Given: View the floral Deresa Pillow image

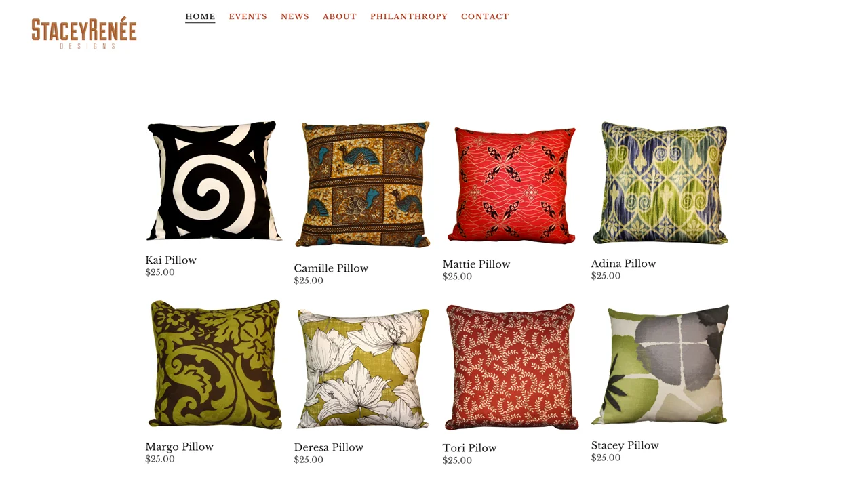Looking at the screenshot, I should click(363, 369).
